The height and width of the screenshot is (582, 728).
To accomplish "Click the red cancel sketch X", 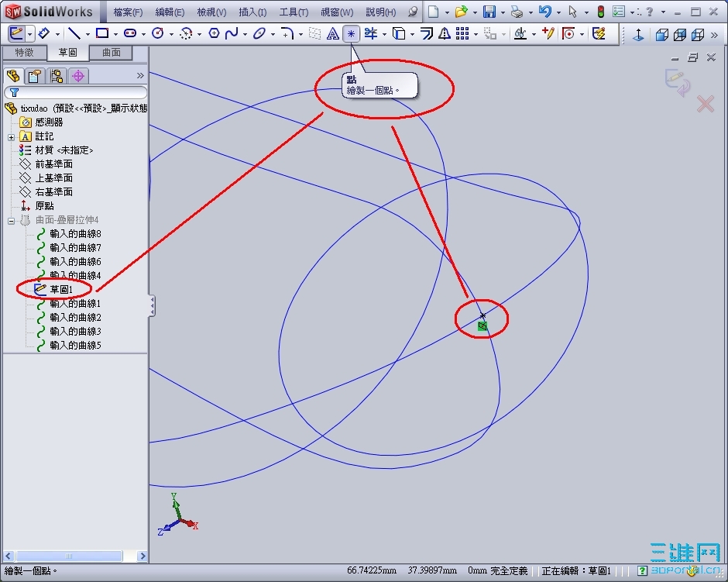I will click(705, 104).
